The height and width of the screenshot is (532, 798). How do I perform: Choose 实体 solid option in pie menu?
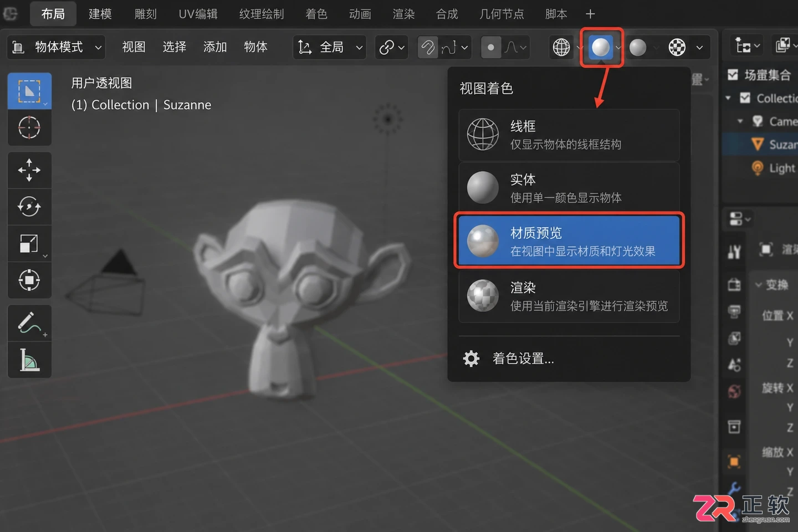(569, 188)
